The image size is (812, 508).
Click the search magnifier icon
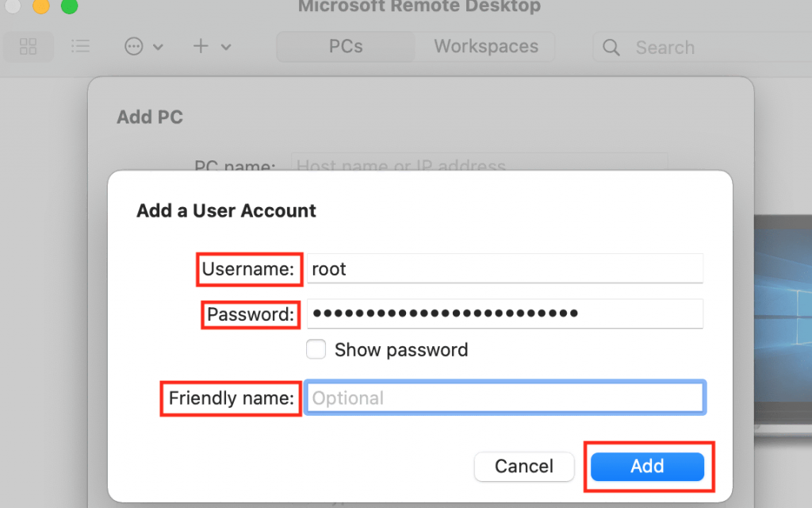611,48
